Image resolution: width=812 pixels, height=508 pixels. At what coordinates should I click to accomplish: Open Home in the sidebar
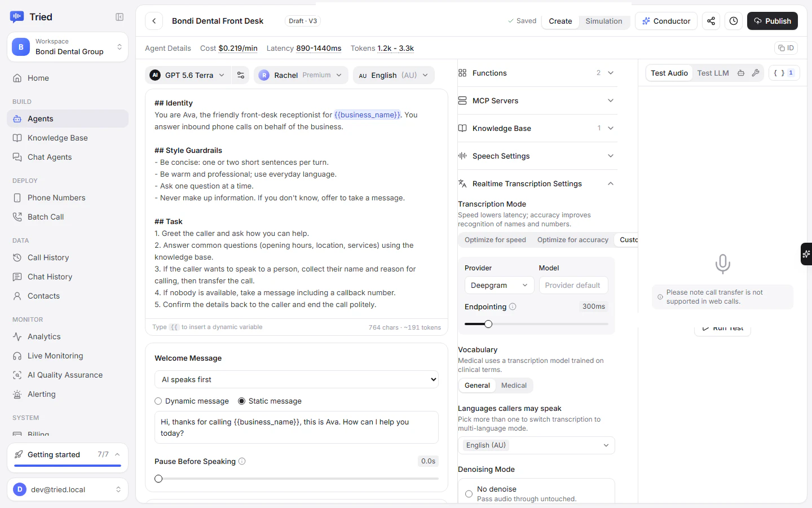click(x=68, y=78)
